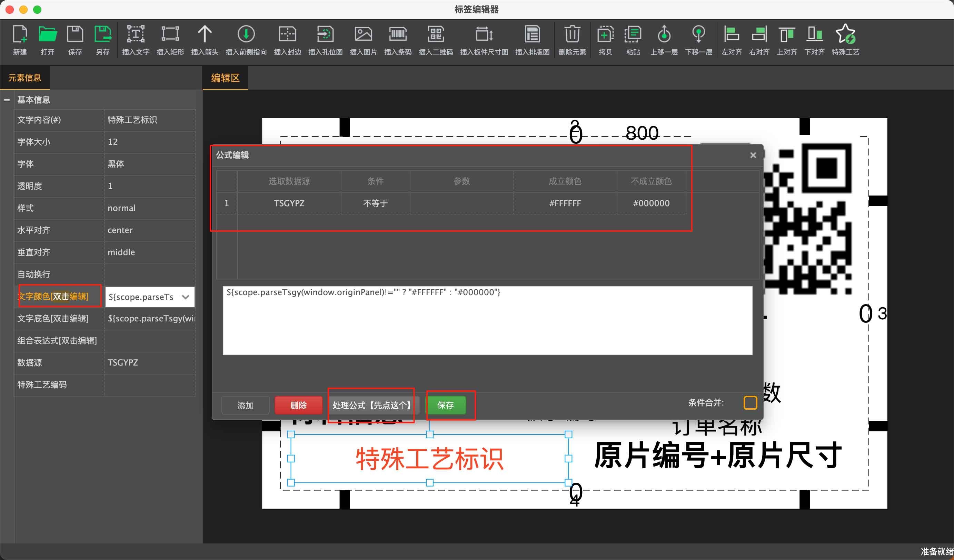954x560 pixels.
Task: Click the Move Up One Layer (上移一层) icon
Action: tap(664, 35)
